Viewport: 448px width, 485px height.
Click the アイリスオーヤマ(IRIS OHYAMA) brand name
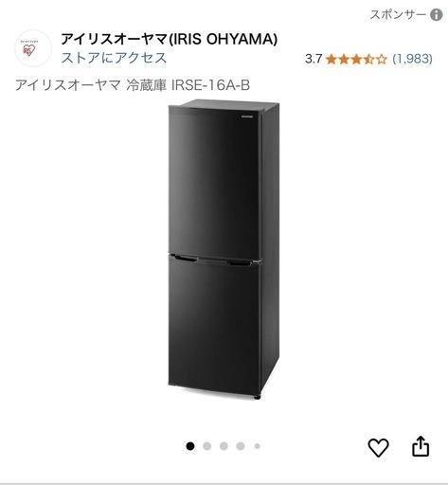[x=170, y=39]
